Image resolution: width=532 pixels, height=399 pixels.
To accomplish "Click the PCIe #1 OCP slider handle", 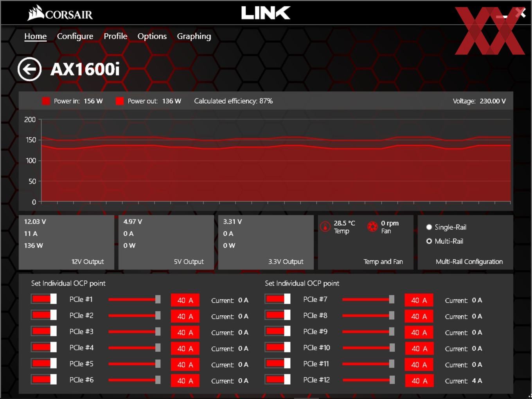I will pos(158,300).
